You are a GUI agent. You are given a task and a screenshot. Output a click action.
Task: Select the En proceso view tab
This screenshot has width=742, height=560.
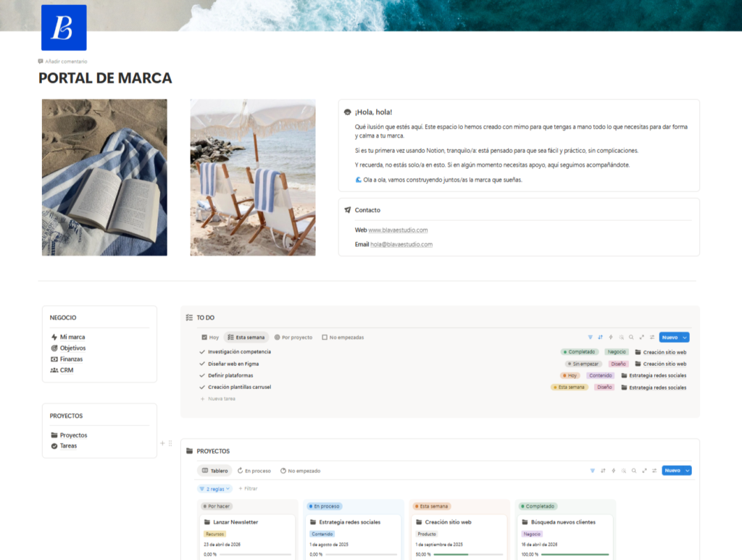click(254, 471)
